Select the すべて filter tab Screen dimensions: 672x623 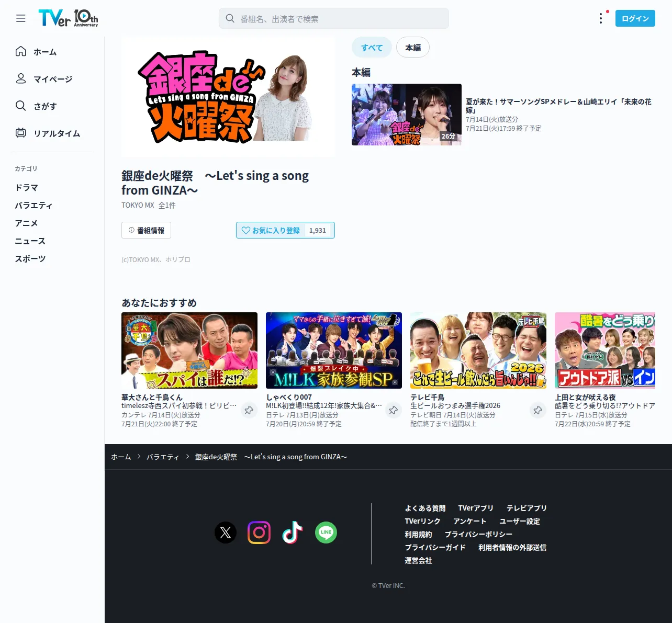click(372, 48)
